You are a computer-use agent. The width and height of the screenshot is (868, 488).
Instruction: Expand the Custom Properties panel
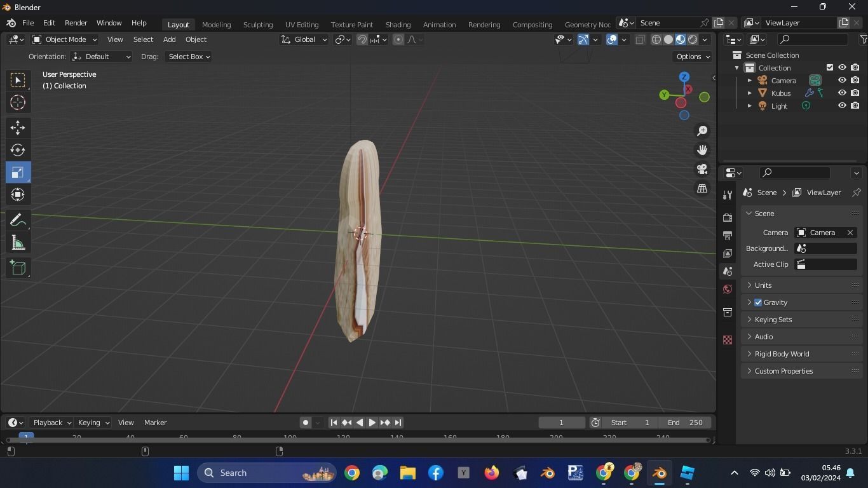coord(802,371)
